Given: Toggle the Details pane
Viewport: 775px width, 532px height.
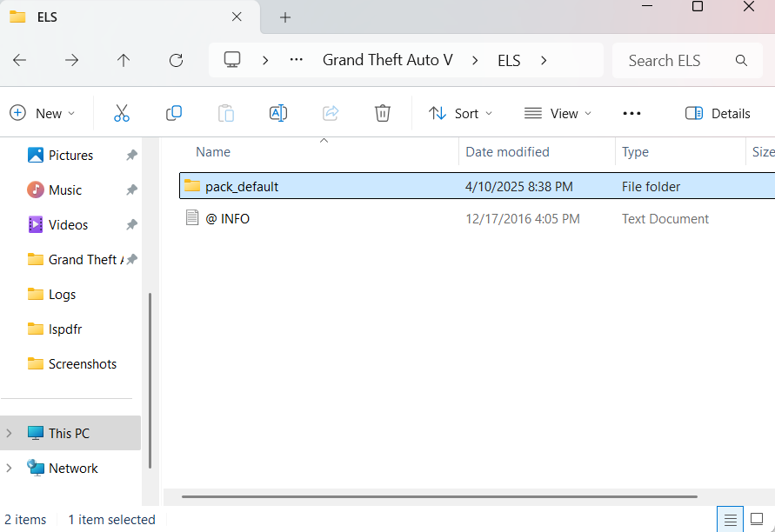Looking at the screenshot, I should click(x=718, y=113).
